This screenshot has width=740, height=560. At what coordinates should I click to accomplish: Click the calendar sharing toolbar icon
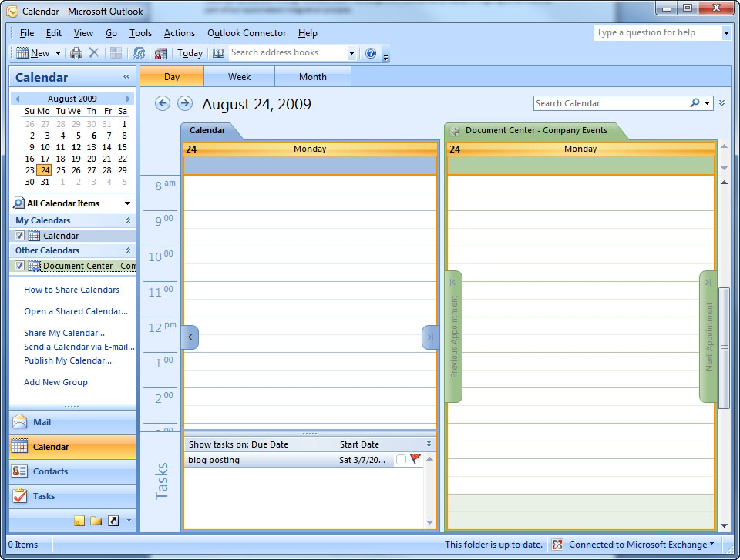(x=160, y=53)
